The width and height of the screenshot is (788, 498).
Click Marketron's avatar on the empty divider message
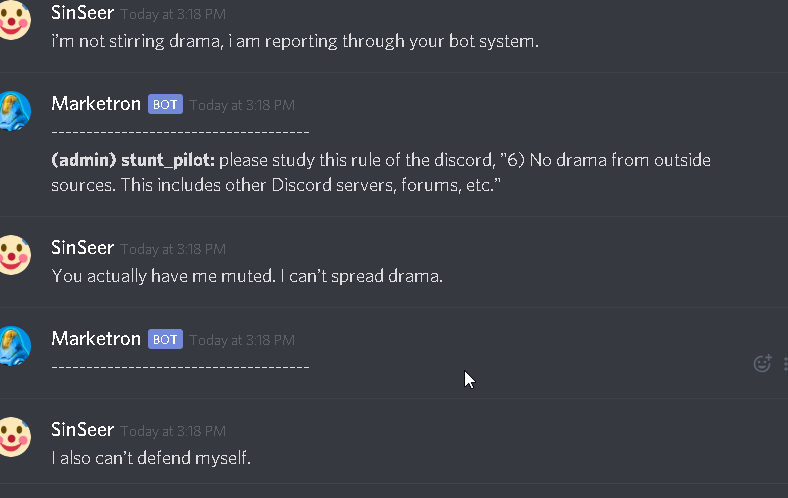coord(14,346)
